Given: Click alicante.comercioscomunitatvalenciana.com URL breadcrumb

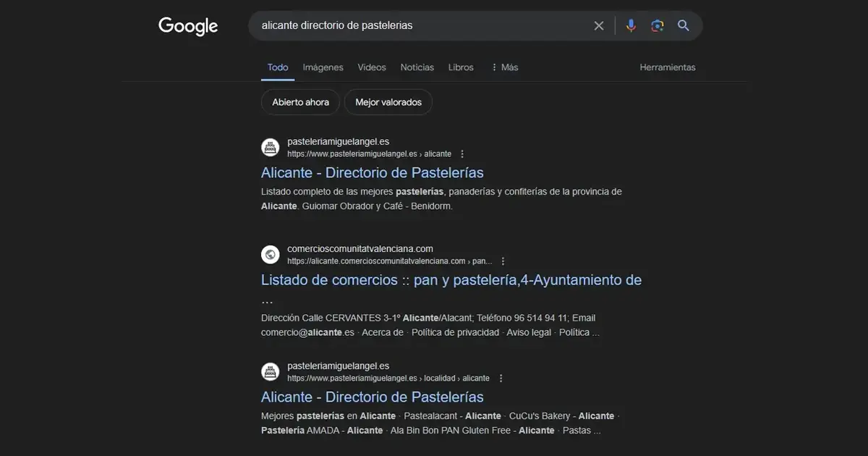Looking at the screenshot, I should click(389, 261).
